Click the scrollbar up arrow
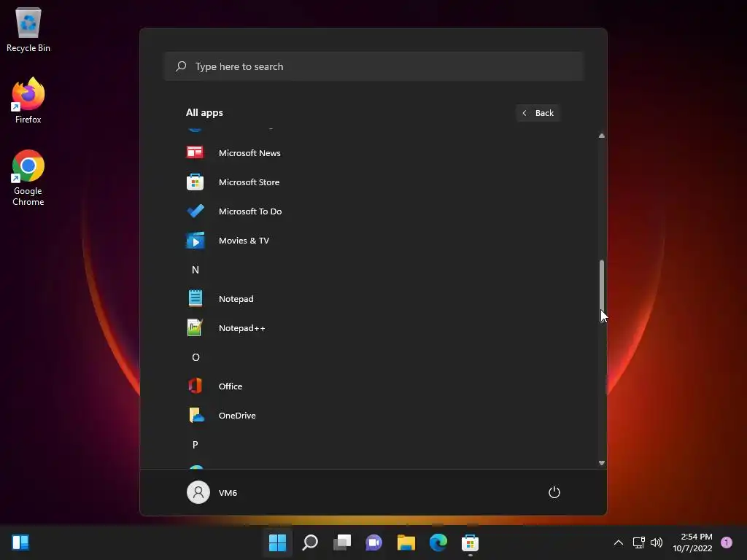 (602, 136)
